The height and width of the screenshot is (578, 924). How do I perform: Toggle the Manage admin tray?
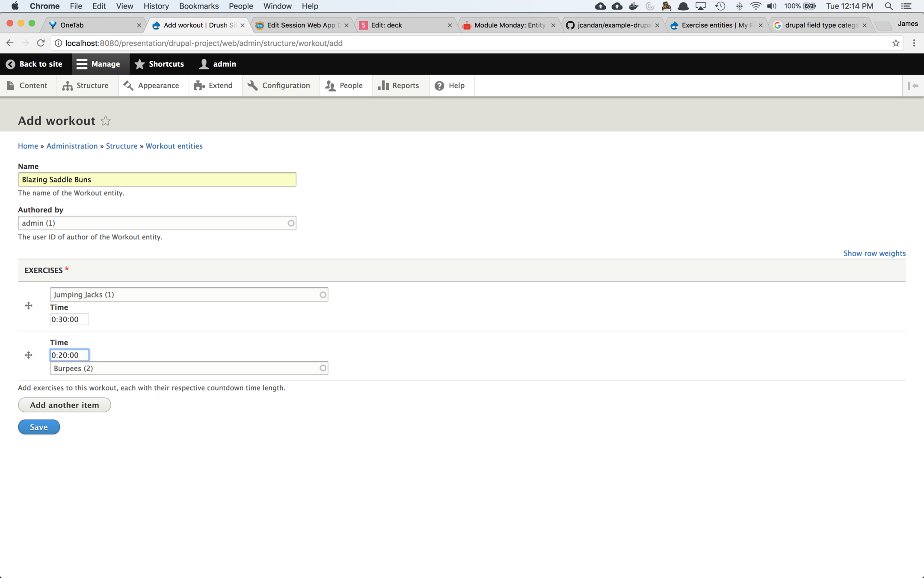pos(98,64)
